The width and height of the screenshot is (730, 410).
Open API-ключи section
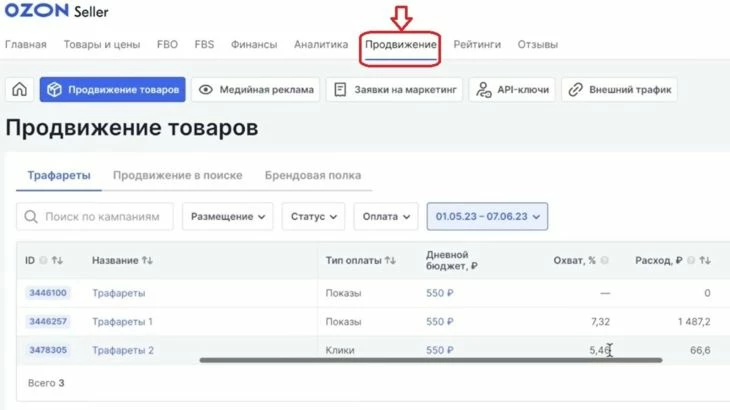512,89
